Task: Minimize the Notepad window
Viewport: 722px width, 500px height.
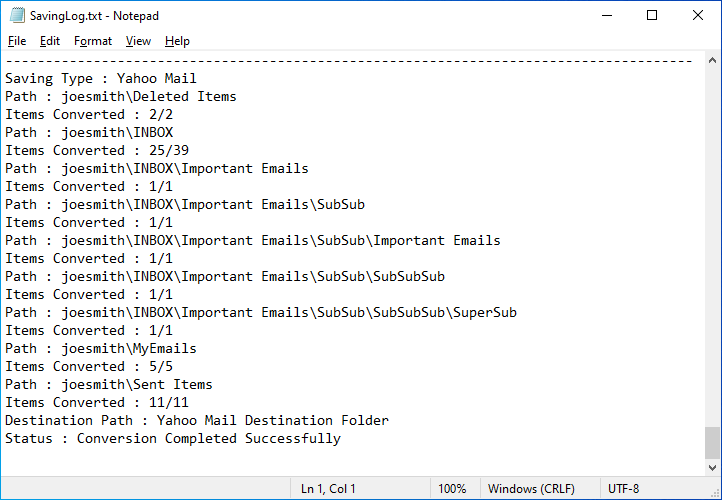Action: [607, 16]
